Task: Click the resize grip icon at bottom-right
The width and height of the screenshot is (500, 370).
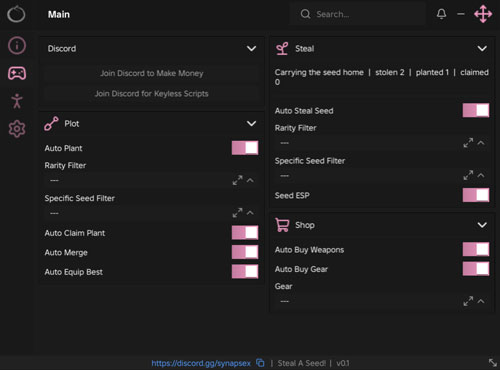Action: (493, 363)
